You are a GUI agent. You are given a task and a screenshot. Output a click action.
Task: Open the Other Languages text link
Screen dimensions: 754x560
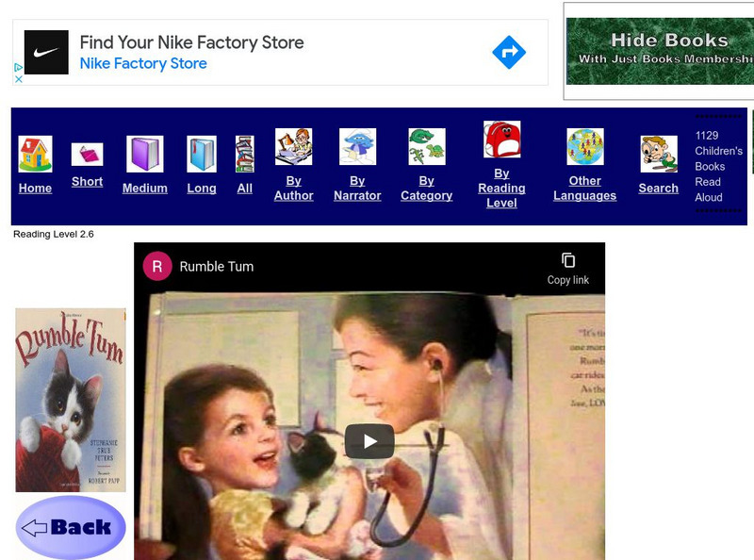click(584, 189)
